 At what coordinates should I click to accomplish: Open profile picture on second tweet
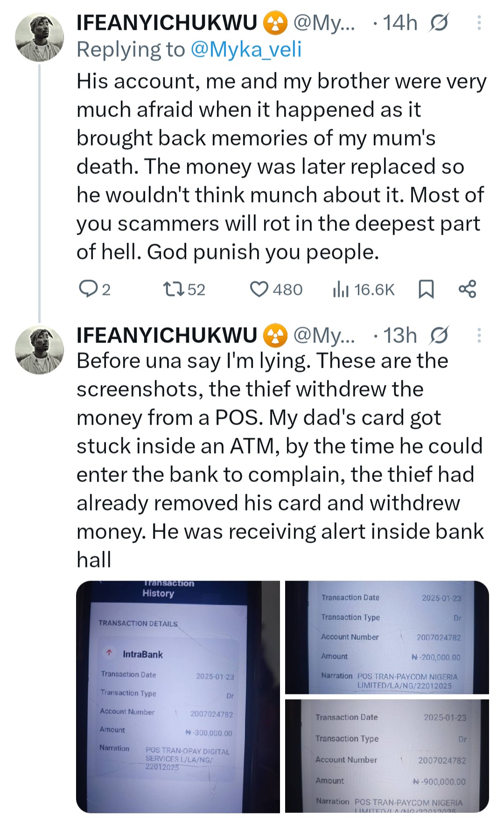tap(39, 350)
